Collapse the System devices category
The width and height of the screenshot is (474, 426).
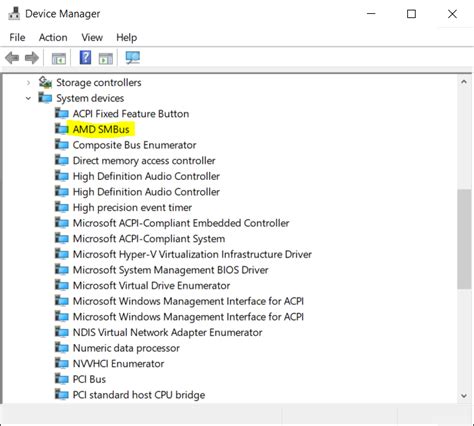click(x=29, y=98)
